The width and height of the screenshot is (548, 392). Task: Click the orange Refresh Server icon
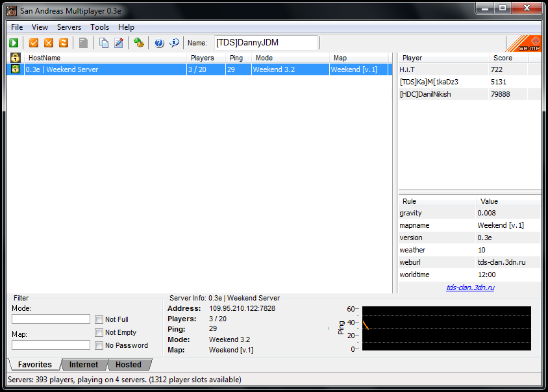click(64, 43)
